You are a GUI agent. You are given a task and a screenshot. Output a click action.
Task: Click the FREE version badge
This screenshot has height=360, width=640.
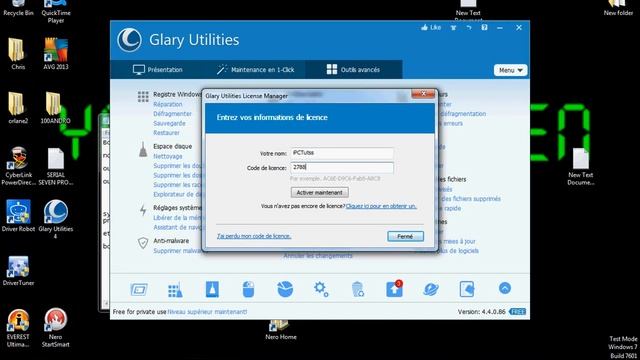pos(517,312)
